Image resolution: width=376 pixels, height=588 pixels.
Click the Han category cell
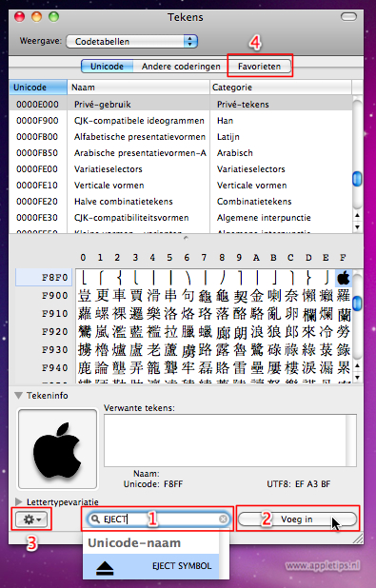[x=226, y=121]
